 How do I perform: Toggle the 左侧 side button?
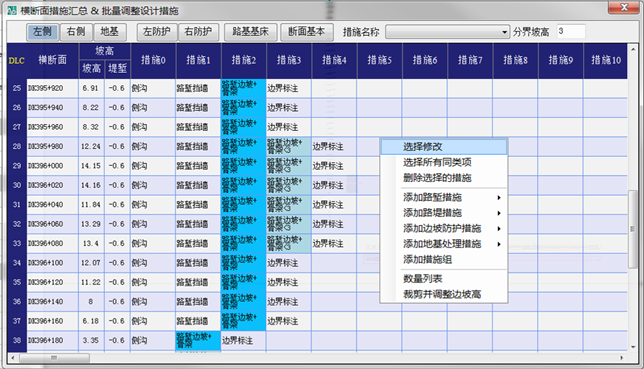[x=42, y=32]
